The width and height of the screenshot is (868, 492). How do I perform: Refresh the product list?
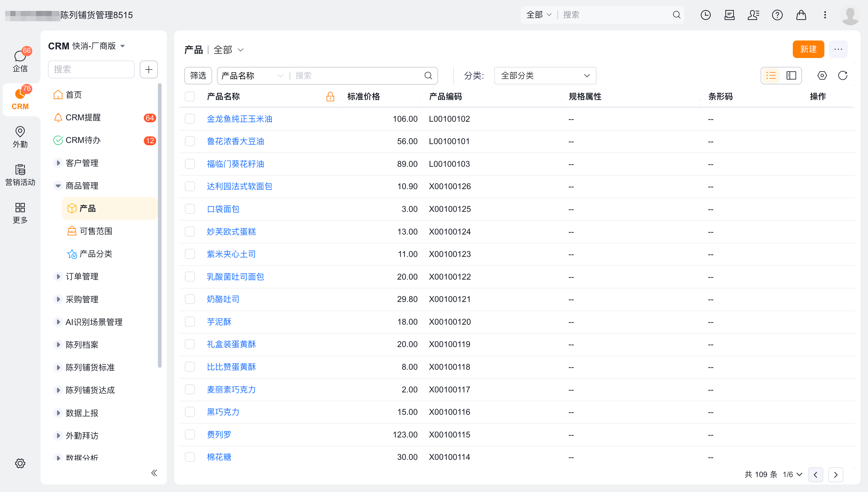pos(843,75)
